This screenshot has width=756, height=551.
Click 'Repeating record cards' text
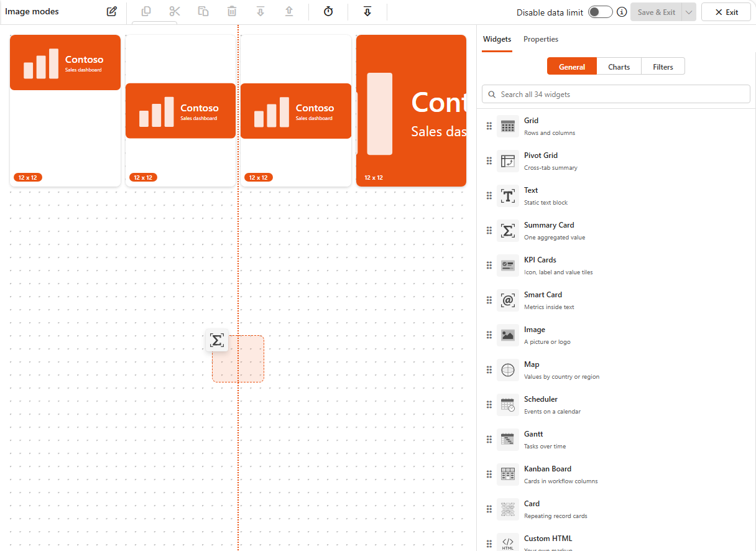pyautogui.click(x=556, y=516)
